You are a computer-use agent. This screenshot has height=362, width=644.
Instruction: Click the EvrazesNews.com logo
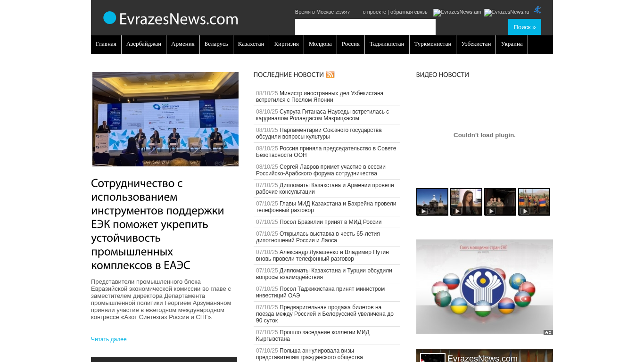(x=171, y=18)
